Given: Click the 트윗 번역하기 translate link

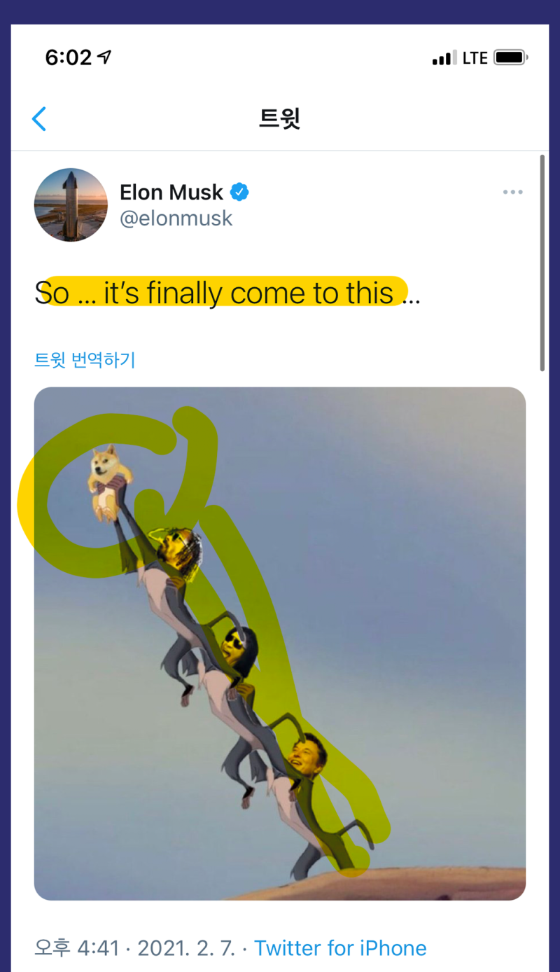Looking at the screenshot, I should pos(85,360).
